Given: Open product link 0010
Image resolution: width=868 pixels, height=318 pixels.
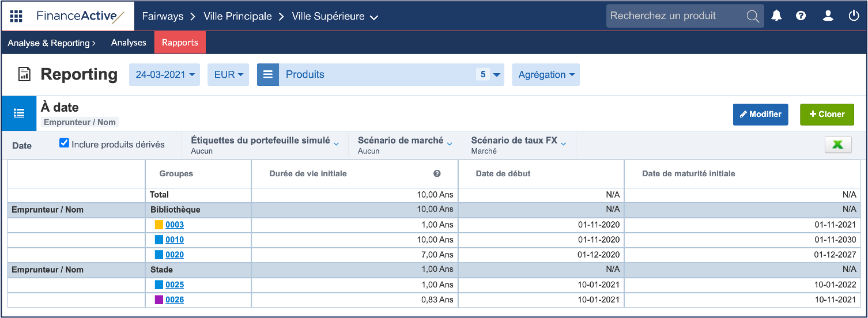Looking at the screenshot, I should click(175, 240).
